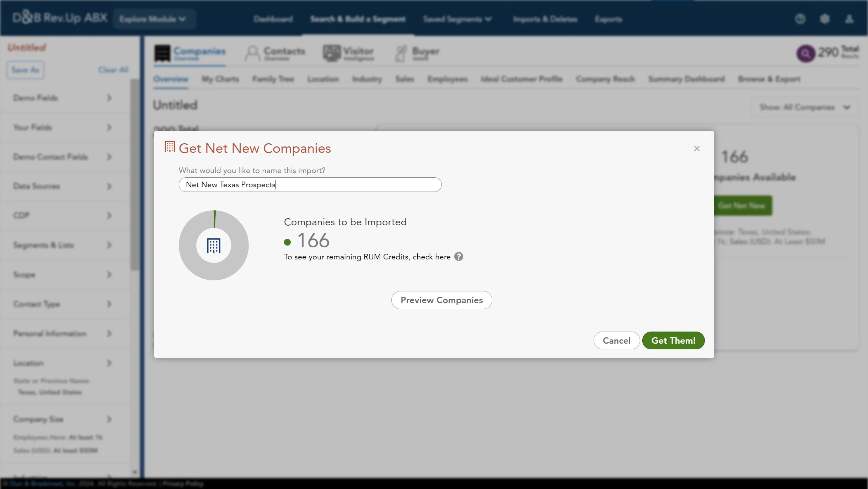Viewport: 868px width, 489px height.
Task: Open the Industry subtab
Action: pyautogui.click(x=367, y=79)
